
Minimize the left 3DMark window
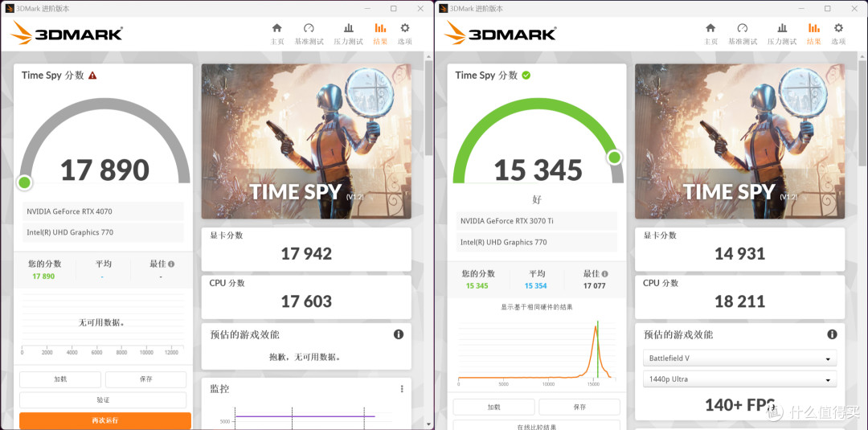click(x=367, y=8)
